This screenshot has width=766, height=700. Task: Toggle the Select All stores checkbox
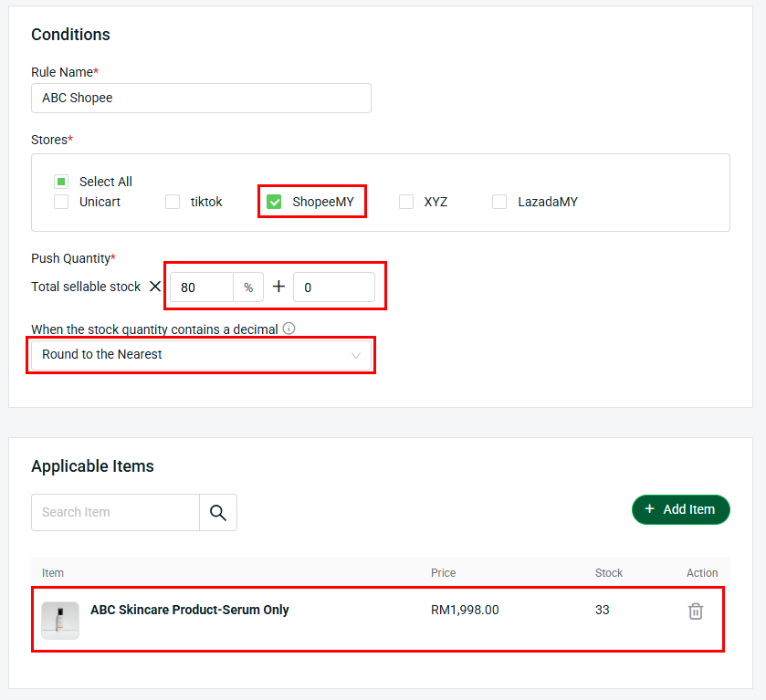[61, 182]
